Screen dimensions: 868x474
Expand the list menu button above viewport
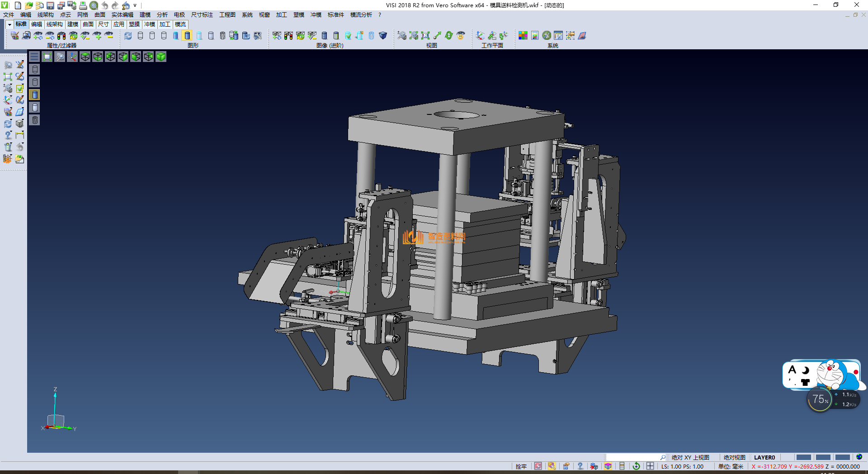click(x=34, y=57)
